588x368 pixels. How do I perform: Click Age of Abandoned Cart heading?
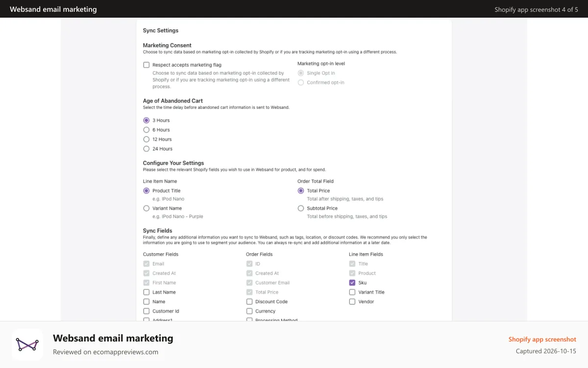(x=173, y=101)
